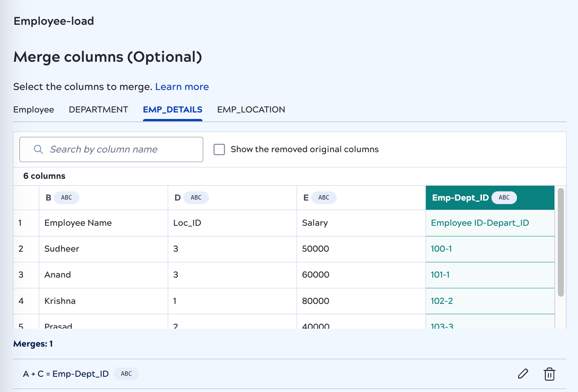Click the pencil edit icon for merge

(523, 374)
